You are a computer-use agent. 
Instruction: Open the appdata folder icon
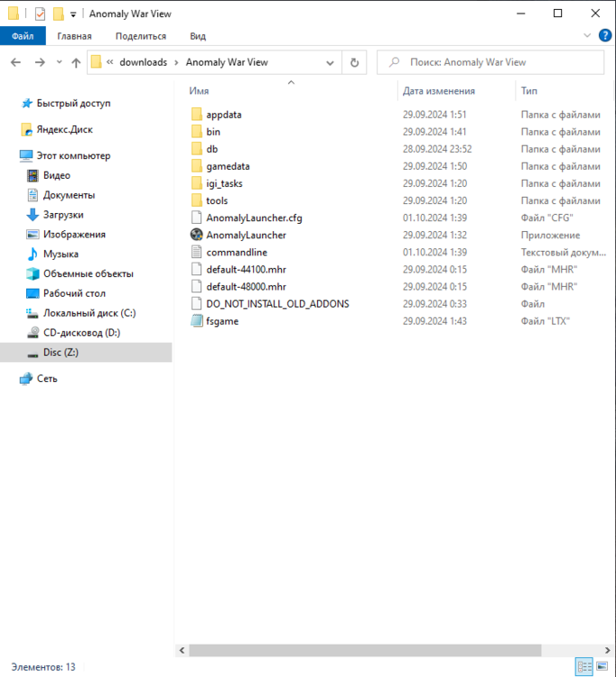pos(197,115)
